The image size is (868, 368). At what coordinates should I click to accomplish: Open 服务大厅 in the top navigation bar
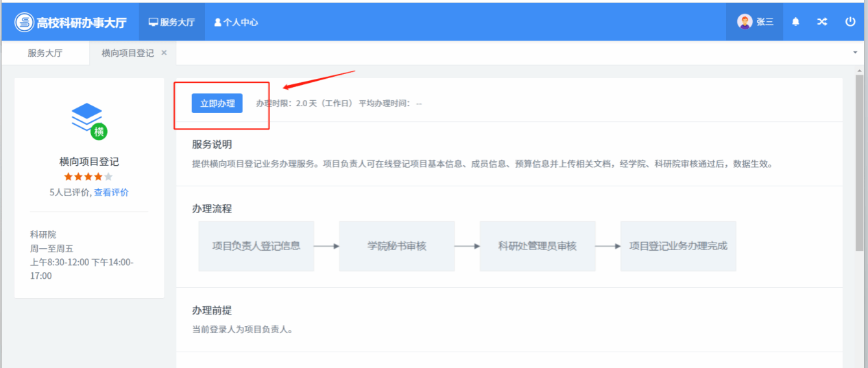[171, 22]
